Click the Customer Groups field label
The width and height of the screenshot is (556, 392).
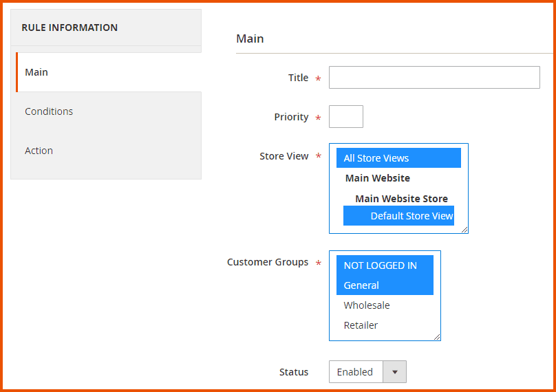(x=268, y=262)
